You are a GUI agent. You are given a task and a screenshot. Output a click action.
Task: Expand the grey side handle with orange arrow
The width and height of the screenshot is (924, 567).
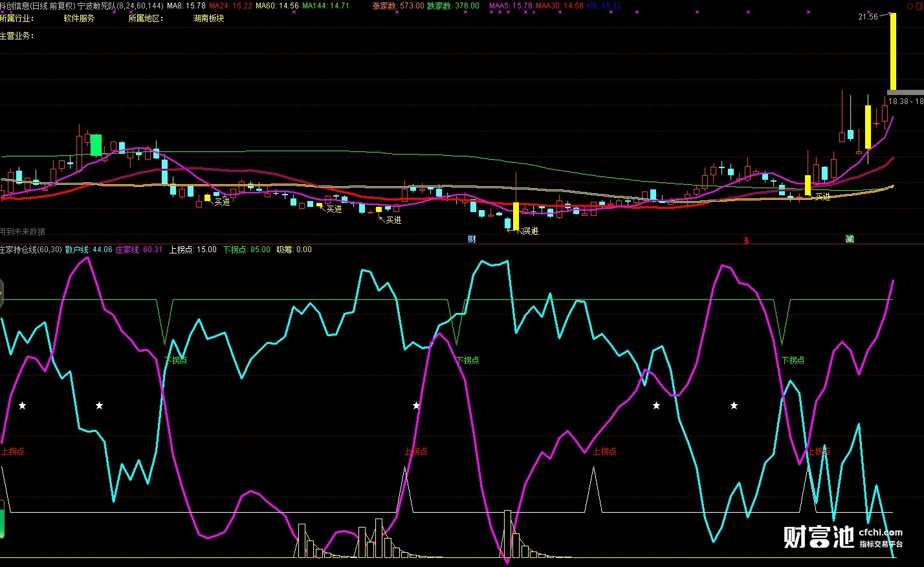(x=2, y=293)
